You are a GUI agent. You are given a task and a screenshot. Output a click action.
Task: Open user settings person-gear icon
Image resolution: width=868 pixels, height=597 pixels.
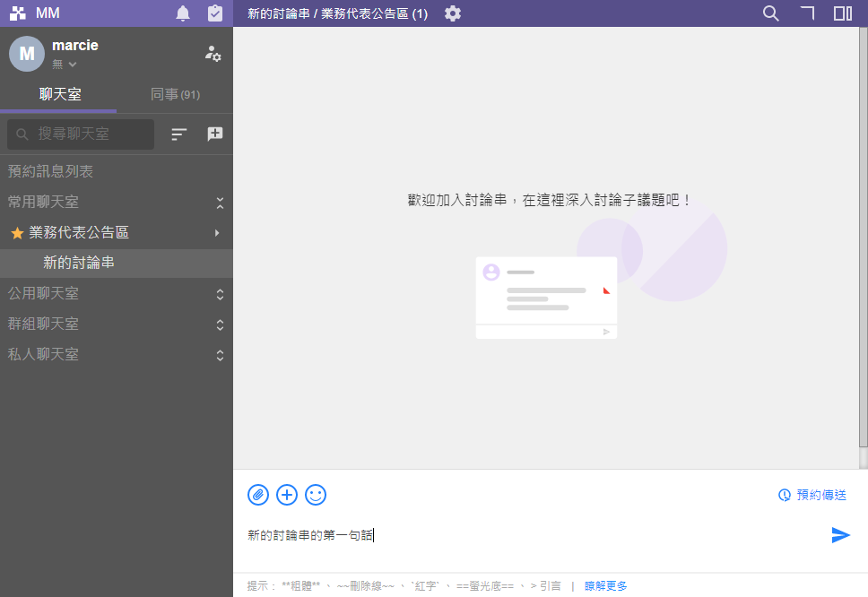(x=213, y=54)
